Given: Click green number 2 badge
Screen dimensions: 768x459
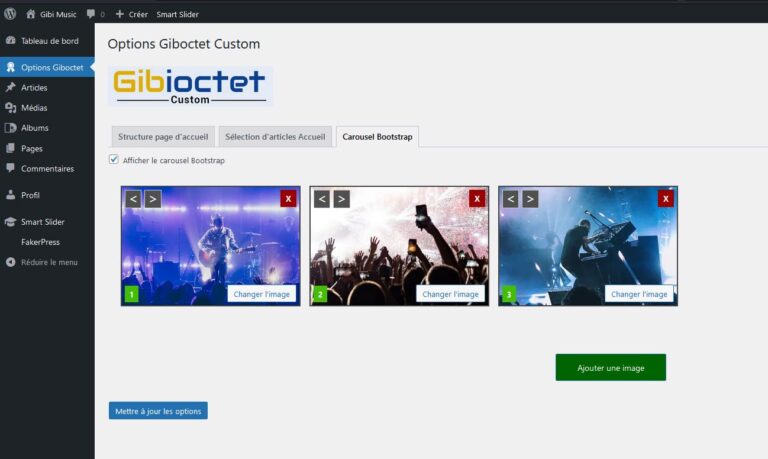Looking at the screenshot, I should point(320,294).
